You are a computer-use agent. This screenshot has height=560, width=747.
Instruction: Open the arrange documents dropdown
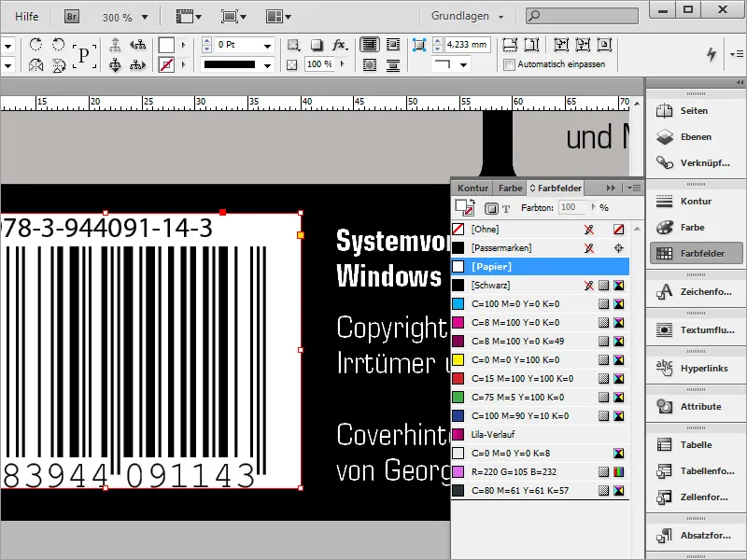point(278,17)
